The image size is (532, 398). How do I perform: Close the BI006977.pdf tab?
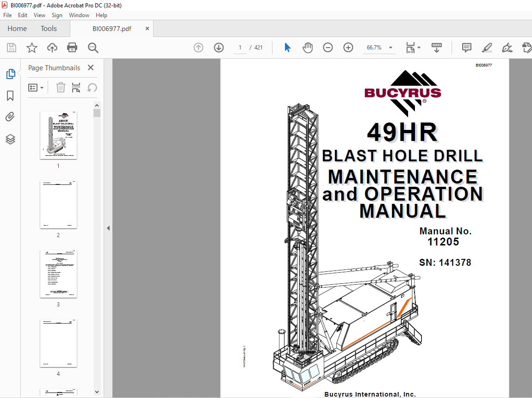147,29
